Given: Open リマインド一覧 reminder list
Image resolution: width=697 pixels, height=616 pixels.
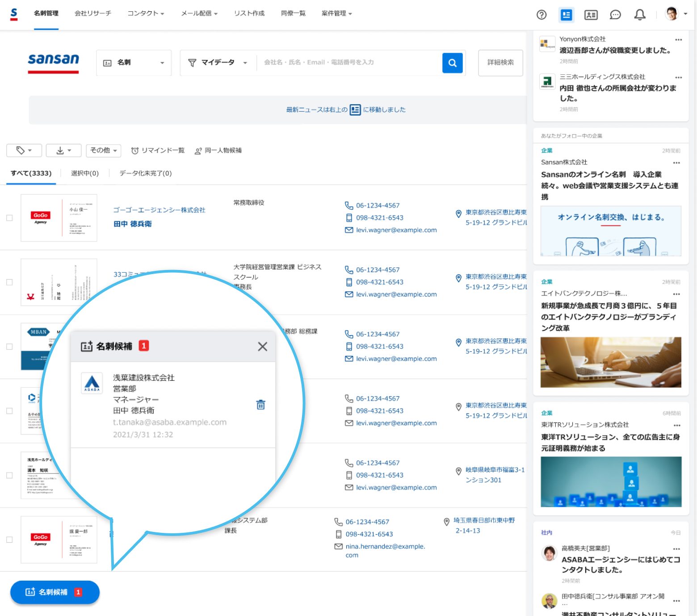Looking at the screenshot, I should pyautogui.click(x=158, y=151).
